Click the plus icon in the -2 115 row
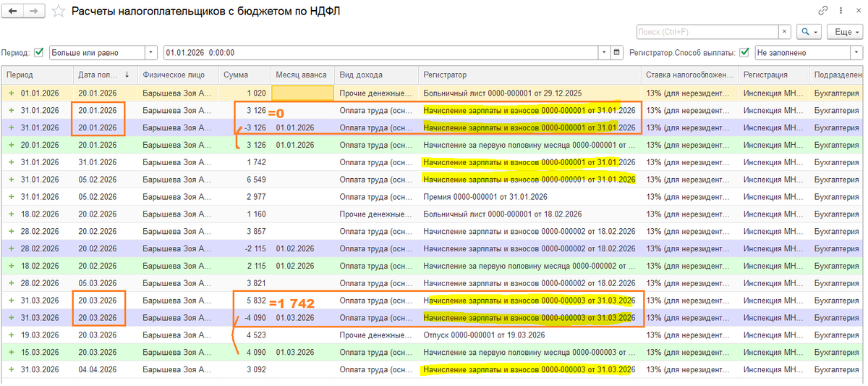The image size is (868, 386). coord(11,248)
